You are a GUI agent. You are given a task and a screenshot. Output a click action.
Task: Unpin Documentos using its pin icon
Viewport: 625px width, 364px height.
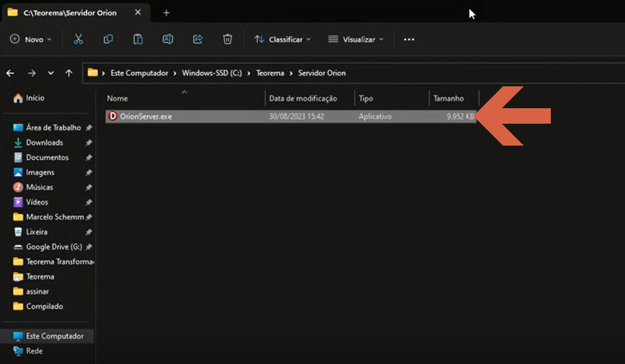88,158
